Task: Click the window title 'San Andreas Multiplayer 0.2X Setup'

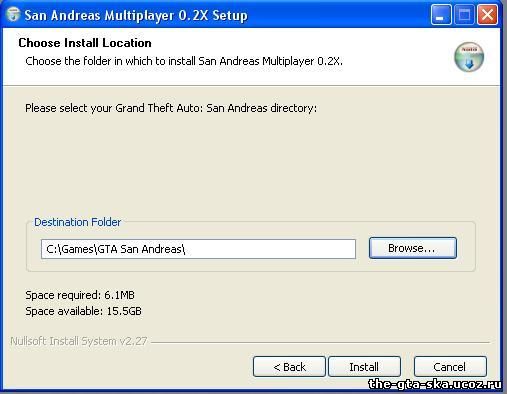Action: [x=136, y=15]
